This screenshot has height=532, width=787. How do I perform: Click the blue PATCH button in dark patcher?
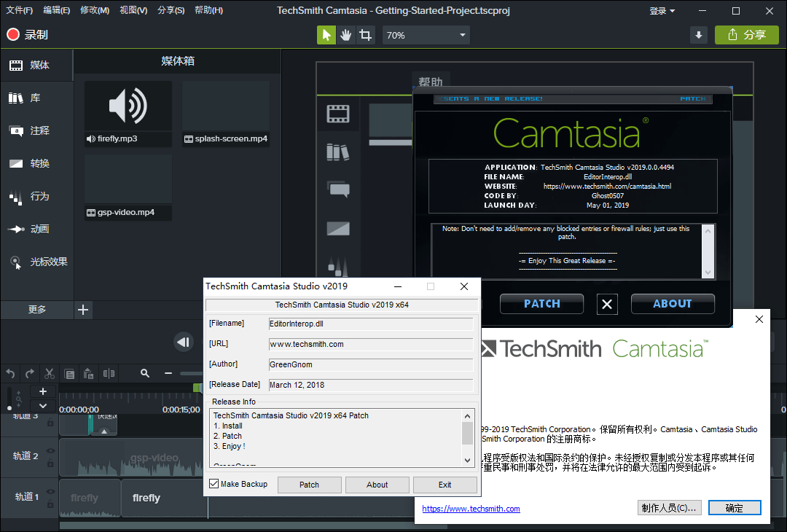point(541,304)
